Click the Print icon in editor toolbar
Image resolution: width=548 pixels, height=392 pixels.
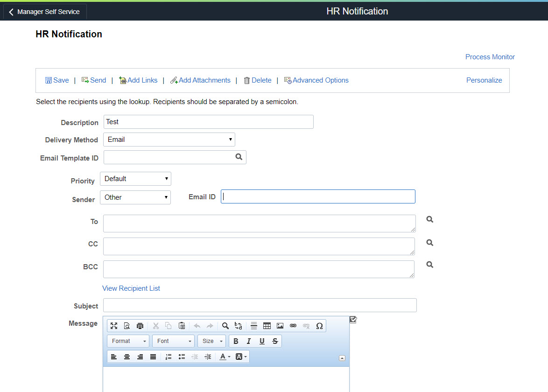pyautogui.click(x=140, y=326)
